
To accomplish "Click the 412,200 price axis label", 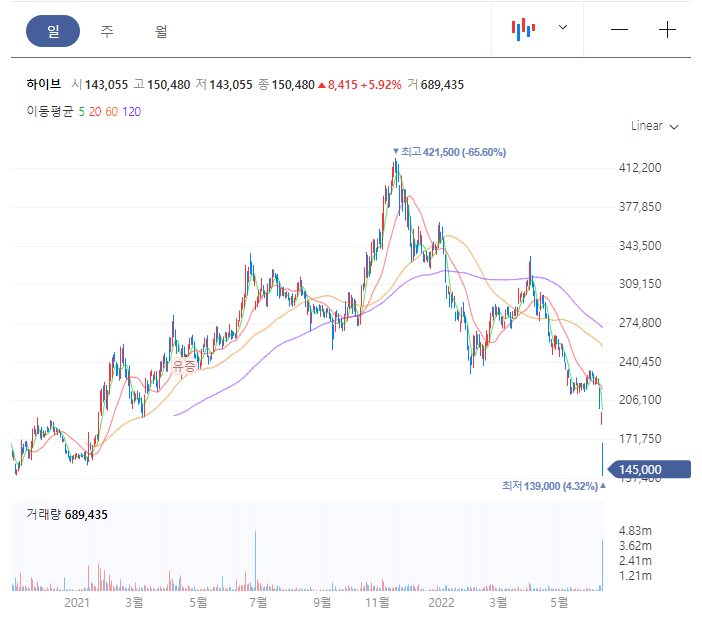I will point(640,168).
